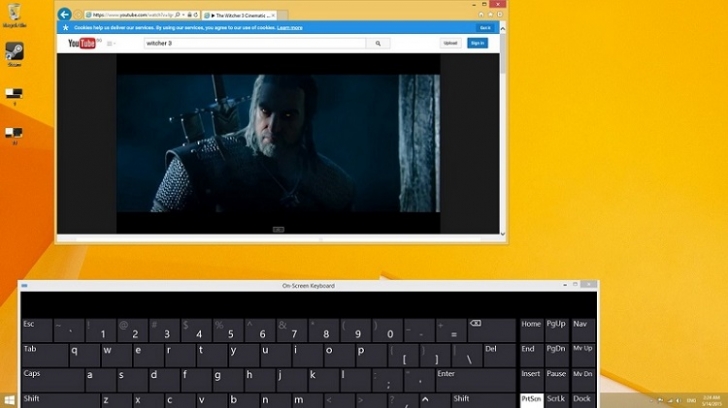Click the YouTube search magnifier button
The height and width of the screenshot is (408, 728).
(x=378, y=43)
